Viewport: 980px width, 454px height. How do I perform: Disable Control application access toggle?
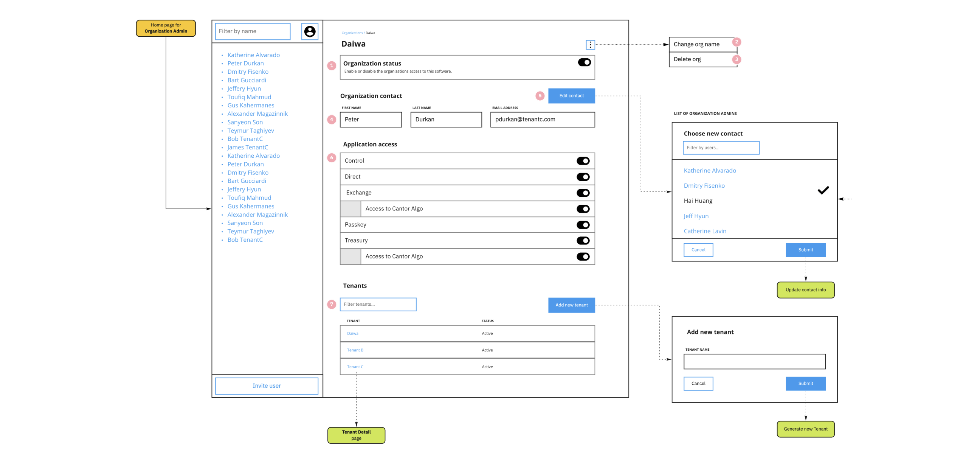point(583,161)
